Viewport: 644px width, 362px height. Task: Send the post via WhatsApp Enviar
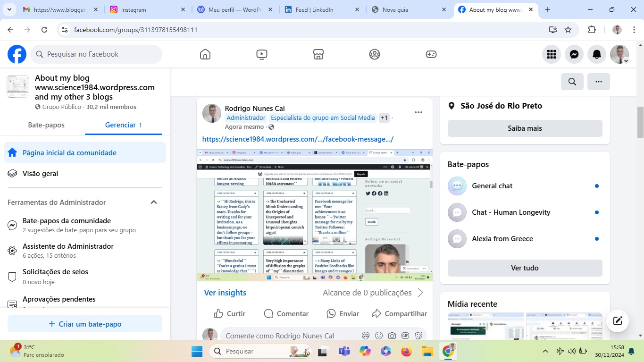tap(343, 313)
